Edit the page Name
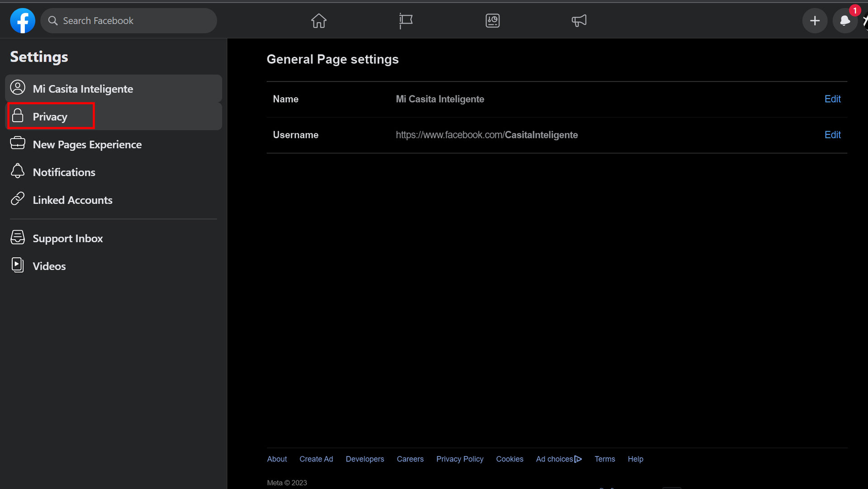Viewport: 868px width, 489px height. tap(832, 99)
